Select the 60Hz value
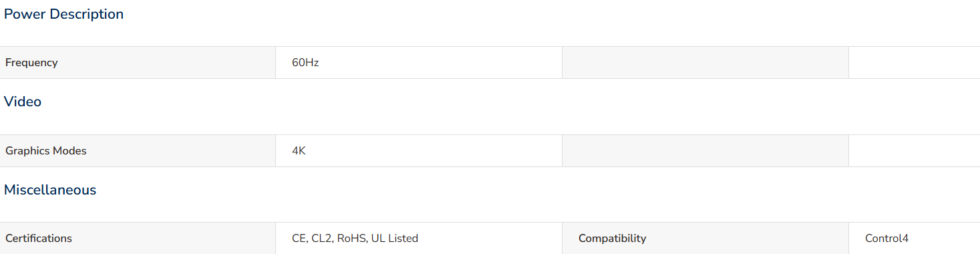Viewport: 980px width, 254px height. click(305, 63)
